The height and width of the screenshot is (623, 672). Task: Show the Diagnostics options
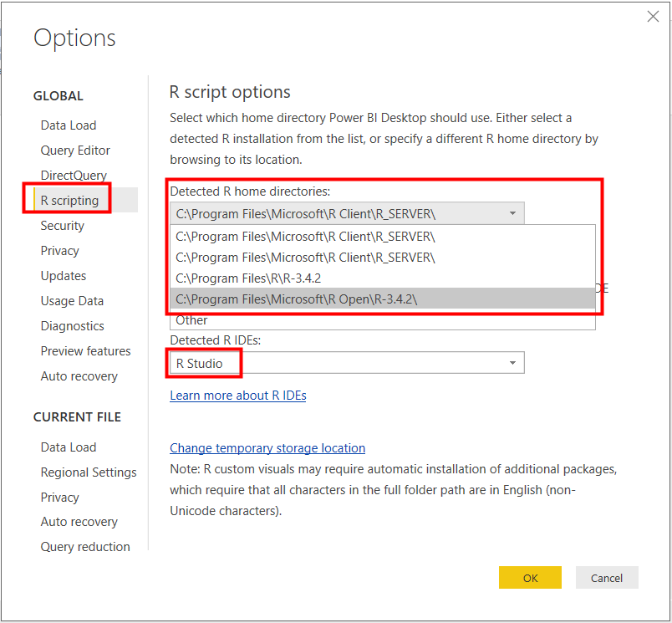pyautogui.click(x=73, y=326)
